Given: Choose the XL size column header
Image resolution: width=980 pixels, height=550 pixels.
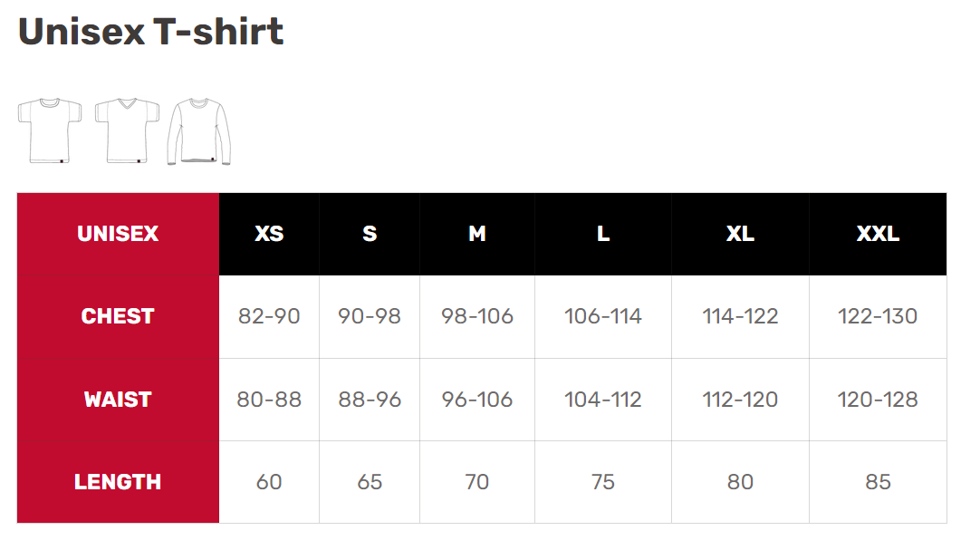Looking at the screenshot, I should 740,234.
